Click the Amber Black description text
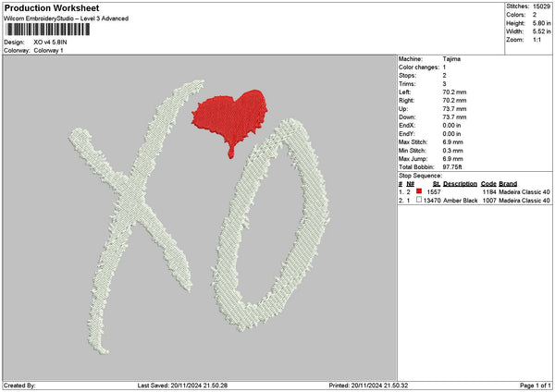555x392 pixels. point(459,200)
